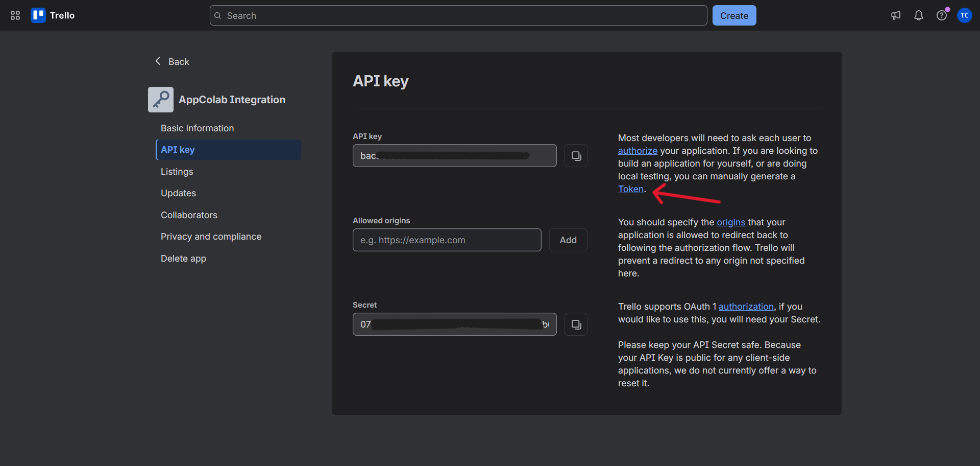
Task: Open the Listings section
Action: click(177, 172)
